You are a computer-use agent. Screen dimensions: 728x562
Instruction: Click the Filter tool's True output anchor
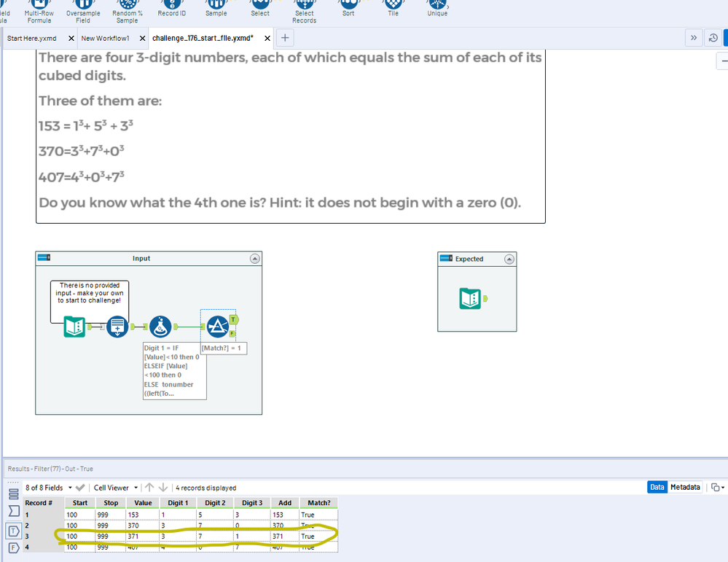tap(233, 319)
